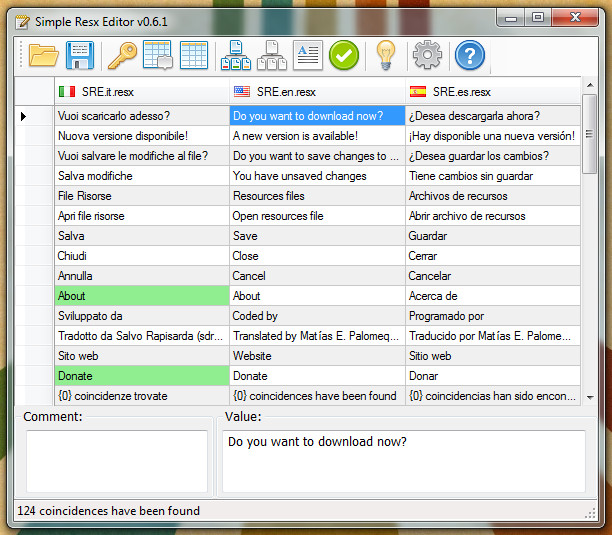612x535 pixels.
Task: Click the Italian flag icon
Action: pos(67,92)
